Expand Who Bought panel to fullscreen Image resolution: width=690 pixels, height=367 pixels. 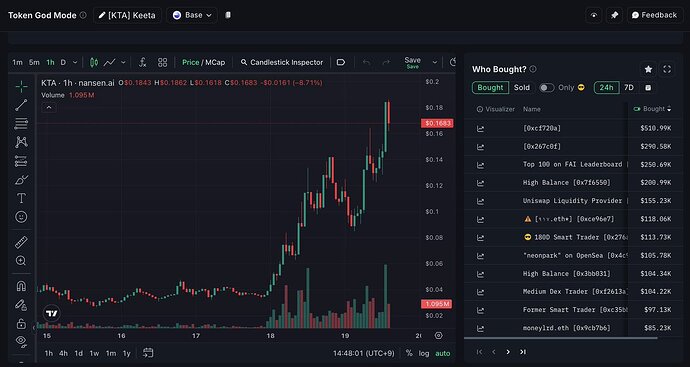[667, 69]
